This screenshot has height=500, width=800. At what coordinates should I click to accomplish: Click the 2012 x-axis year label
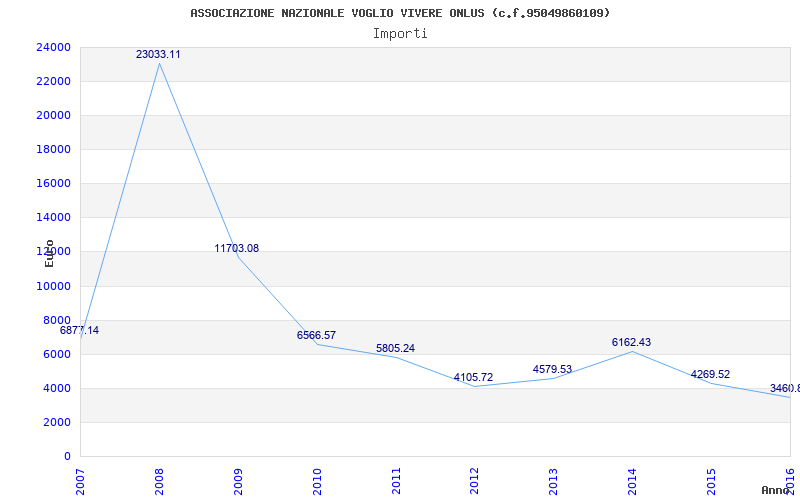point(475,482)
